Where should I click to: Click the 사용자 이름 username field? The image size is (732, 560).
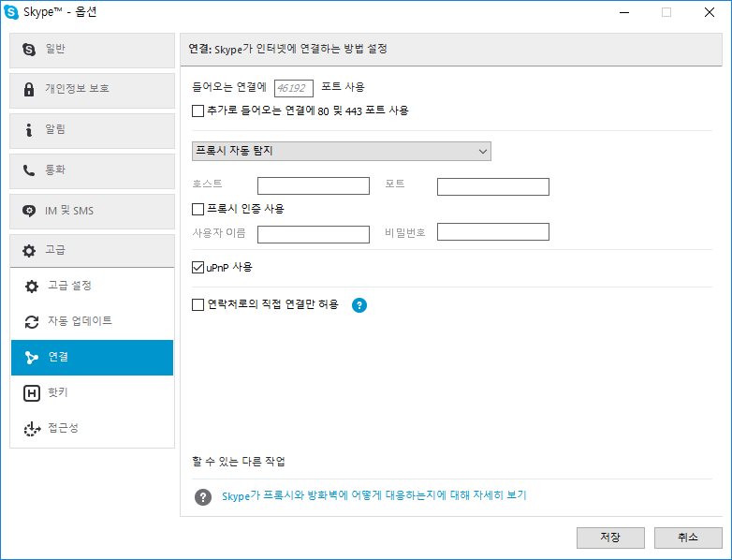coord(314,234)
